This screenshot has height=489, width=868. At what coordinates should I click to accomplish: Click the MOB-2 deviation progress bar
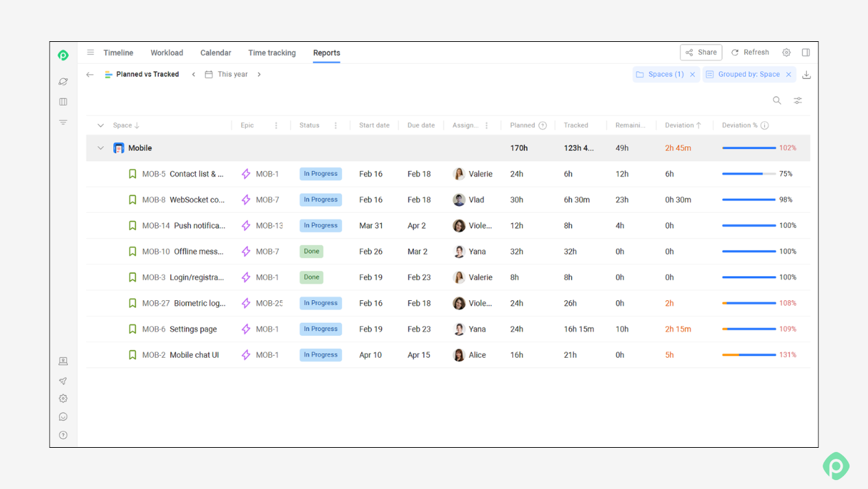[x=749, y=355]
